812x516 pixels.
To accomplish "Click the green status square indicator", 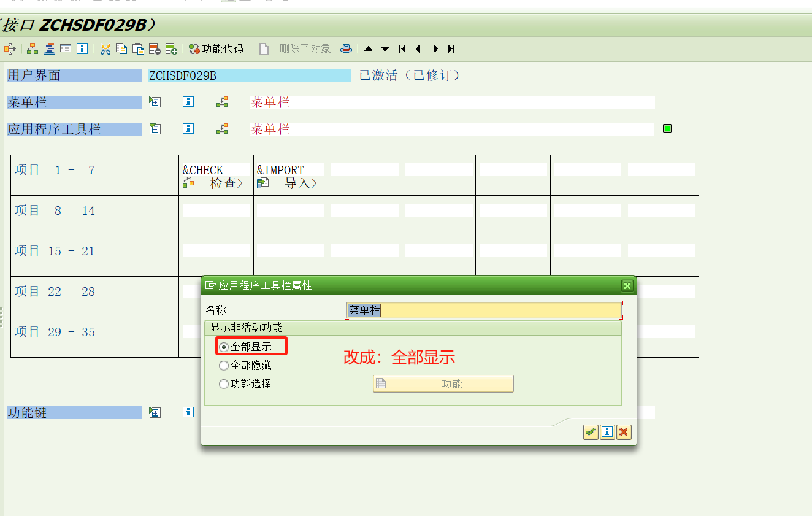I will tap(667, 129).
